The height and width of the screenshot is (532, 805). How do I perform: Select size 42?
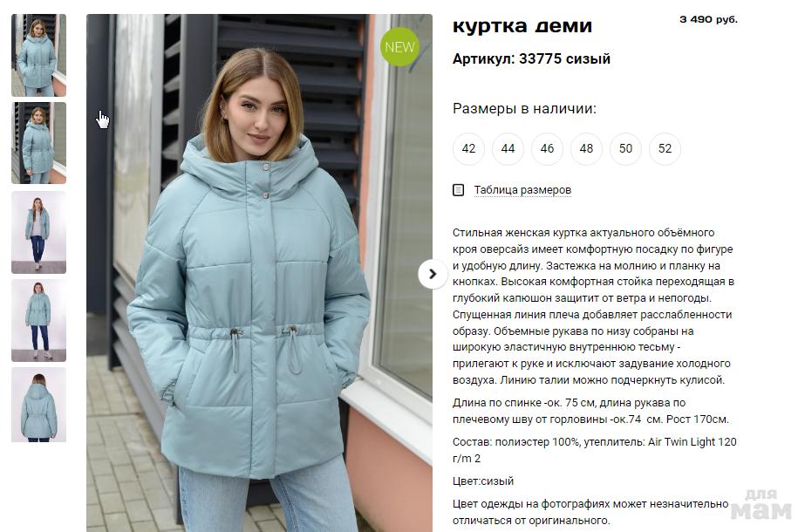(468, 149)
